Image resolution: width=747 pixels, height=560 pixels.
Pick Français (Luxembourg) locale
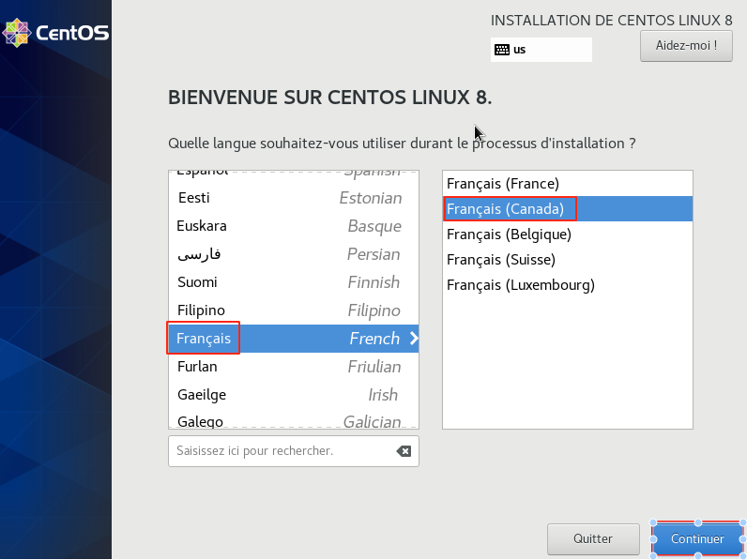[521, 284]
